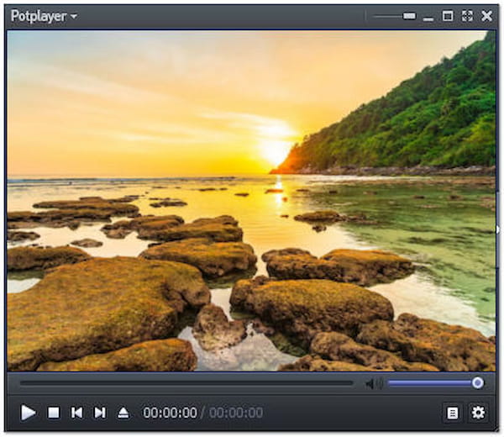Close the Potplayer window

(486, 16)
